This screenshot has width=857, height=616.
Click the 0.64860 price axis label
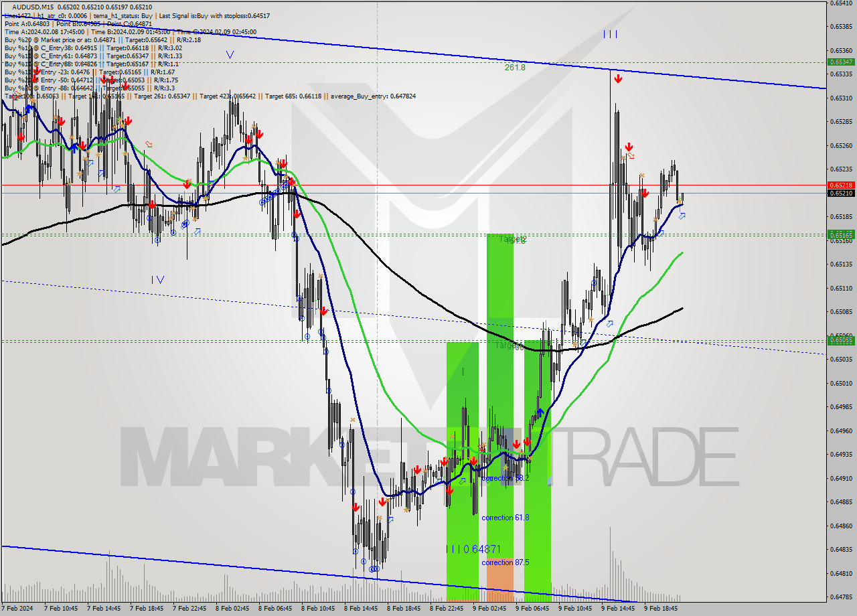pos(841,526)
